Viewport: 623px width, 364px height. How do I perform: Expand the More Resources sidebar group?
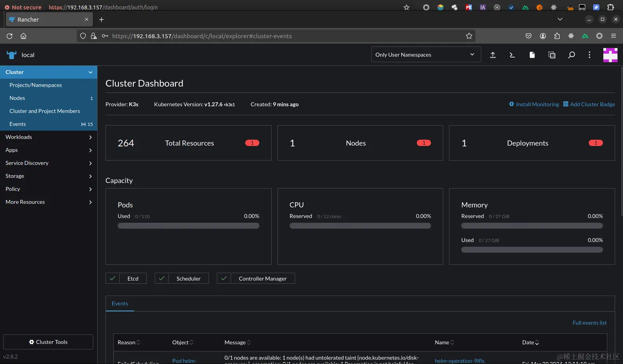91,202
